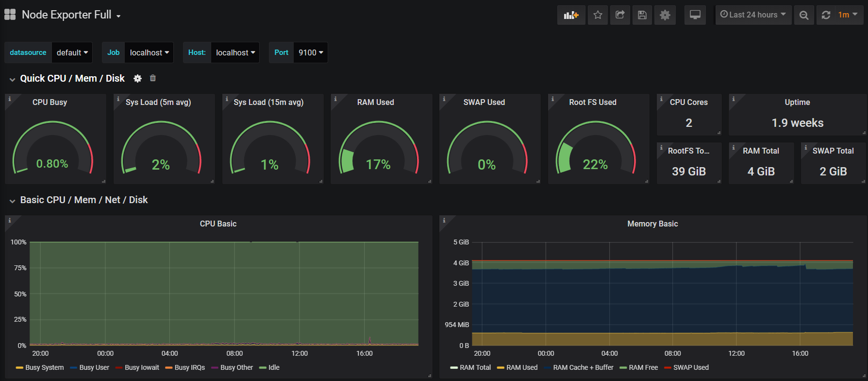868x381 pixels.
Task: Open the Port 9100 dropdown
Action: pos(310,52)
